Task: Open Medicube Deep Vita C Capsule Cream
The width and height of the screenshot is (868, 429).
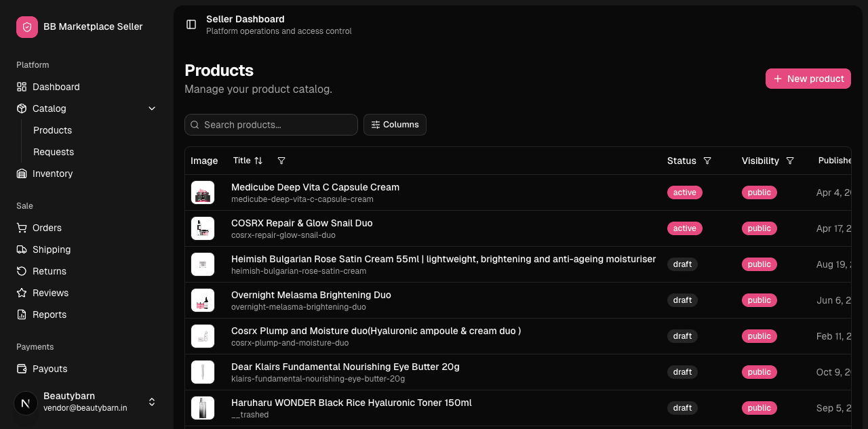Action: (x=315, y=187)
